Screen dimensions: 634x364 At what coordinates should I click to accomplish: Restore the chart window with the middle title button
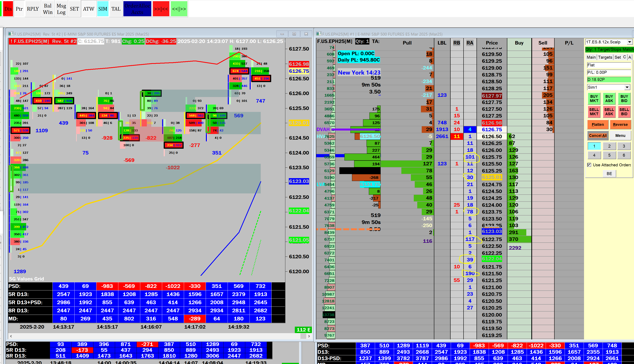[294, 34]
